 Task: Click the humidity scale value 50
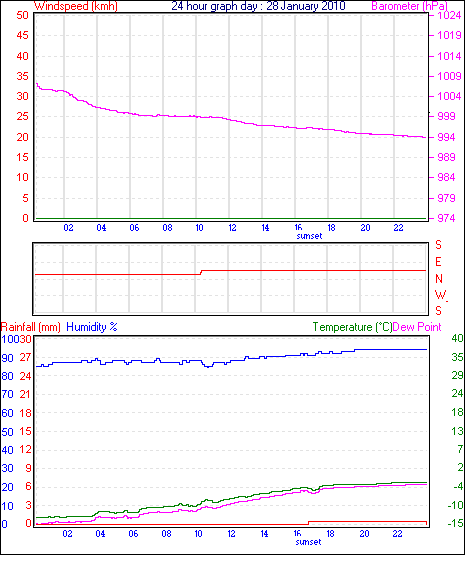(7, 432)
